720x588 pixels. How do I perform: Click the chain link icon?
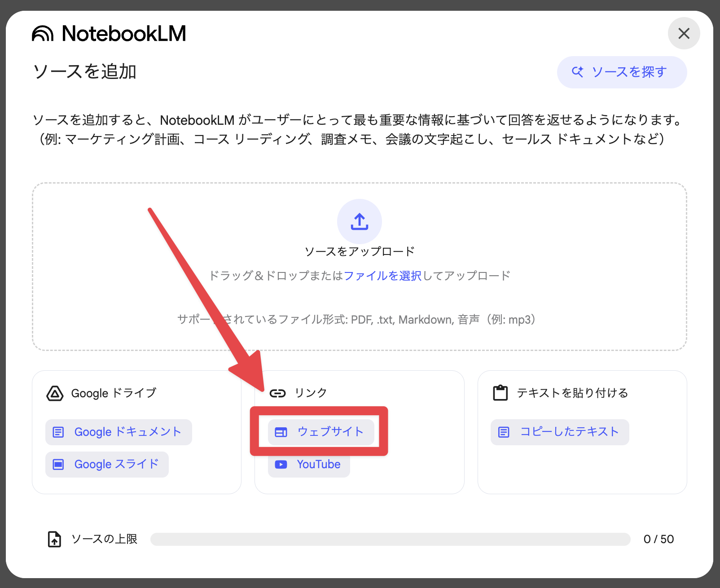click(277, 393)
